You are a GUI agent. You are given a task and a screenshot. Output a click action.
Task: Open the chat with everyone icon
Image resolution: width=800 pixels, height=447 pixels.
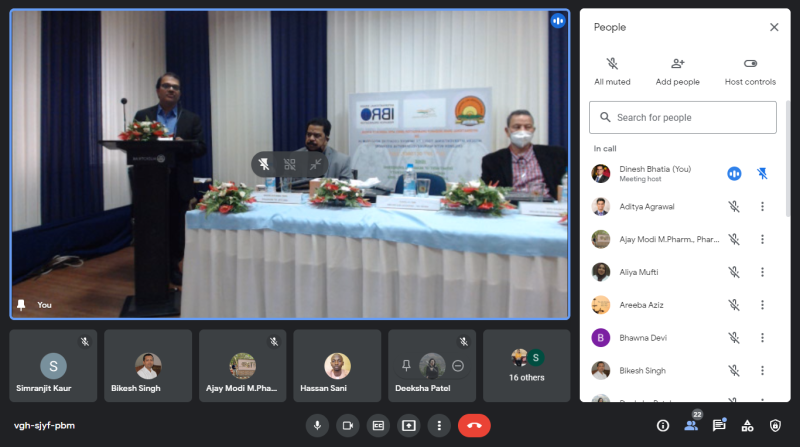[x=719, y=425]
